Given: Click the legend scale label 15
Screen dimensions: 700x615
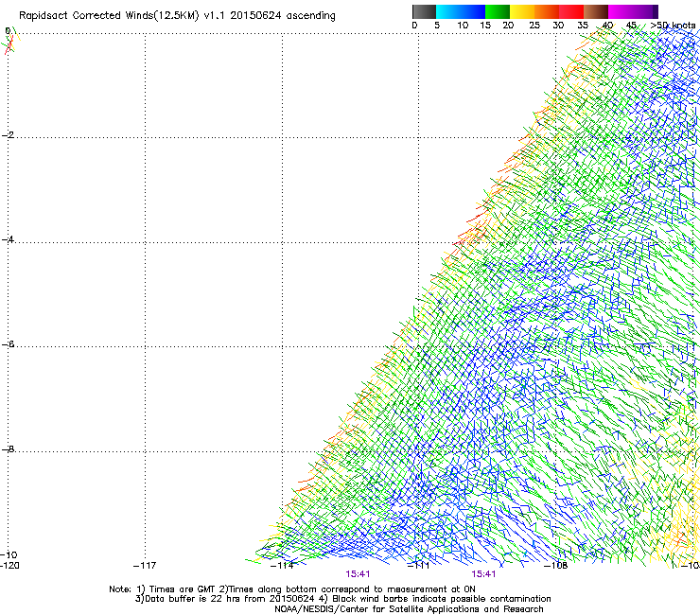Looking at the screenshot, I should [485, 26].
